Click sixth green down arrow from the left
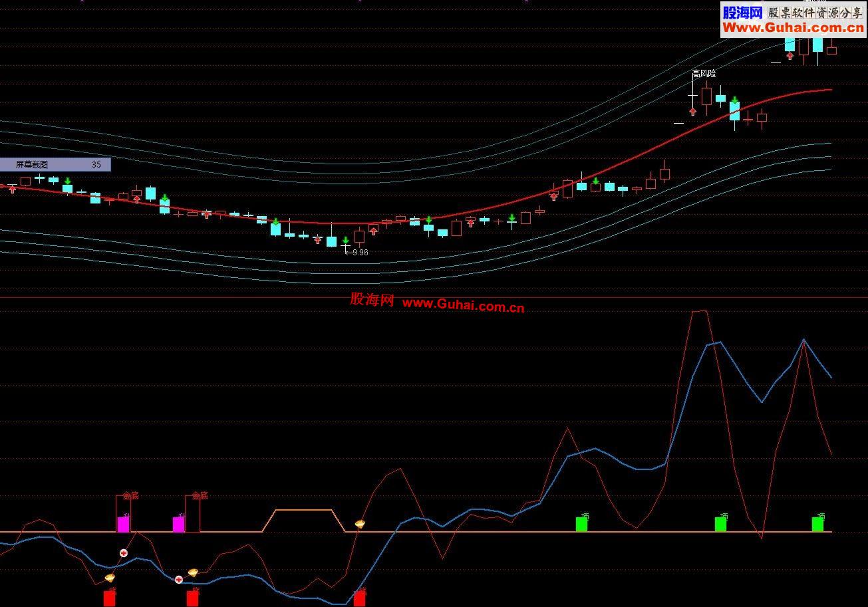The image size is (868, 607). (x=511, y=218)
